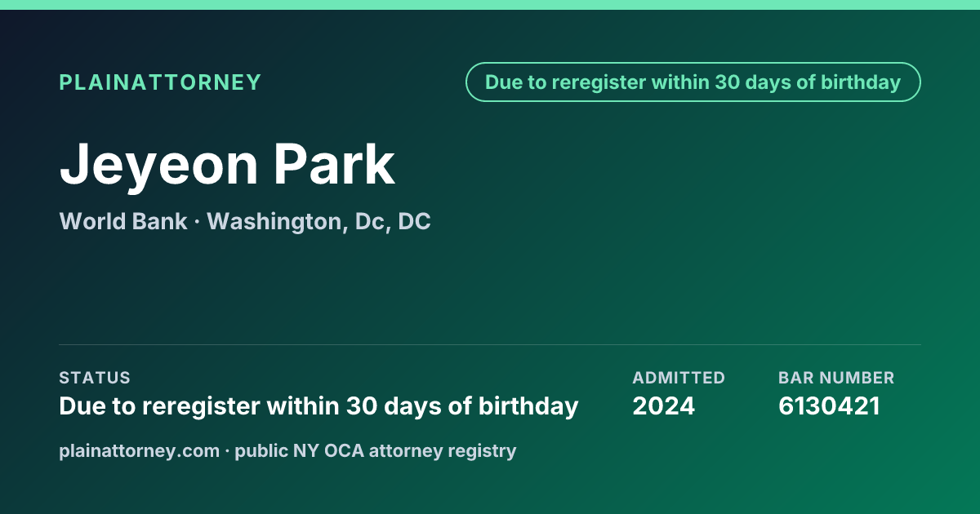
Task: Click the PLAINATTORNEY brand logo text
Action: (160, 82)
